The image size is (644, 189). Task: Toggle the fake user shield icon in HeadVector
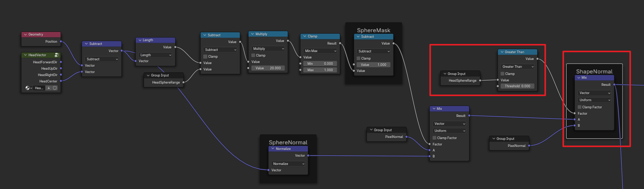point(55,88)
